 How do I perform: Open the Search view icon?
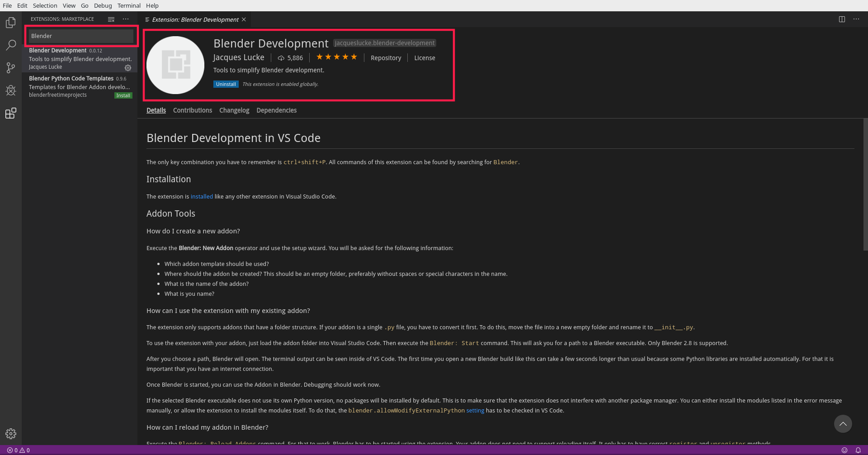point(11,45)
